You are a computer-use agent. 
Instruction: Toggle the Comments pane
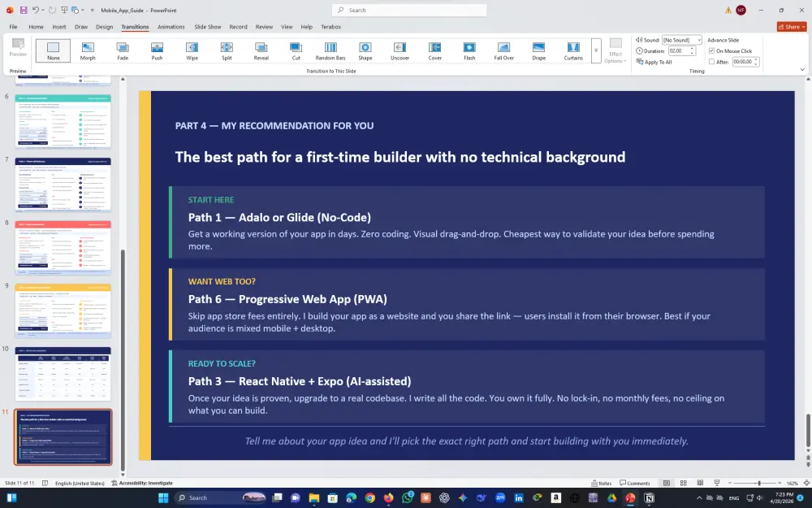[x=635, y=483]
